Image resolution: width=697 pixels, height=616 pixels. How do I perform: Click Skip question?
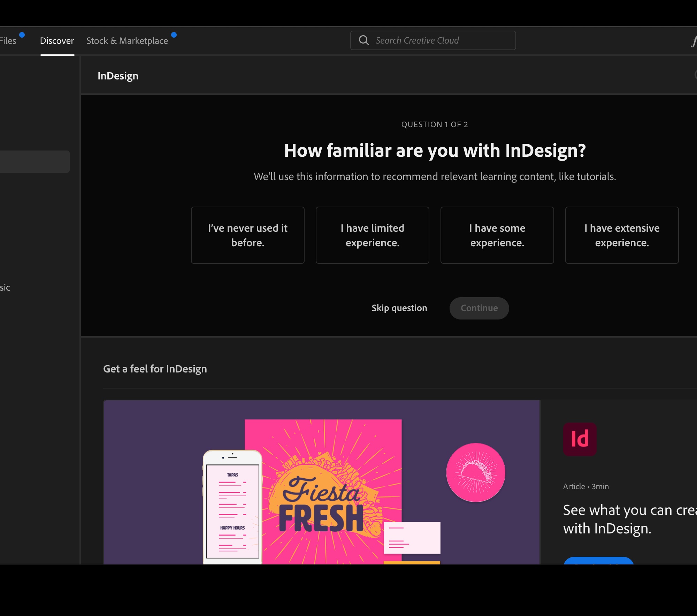point(399,308)
